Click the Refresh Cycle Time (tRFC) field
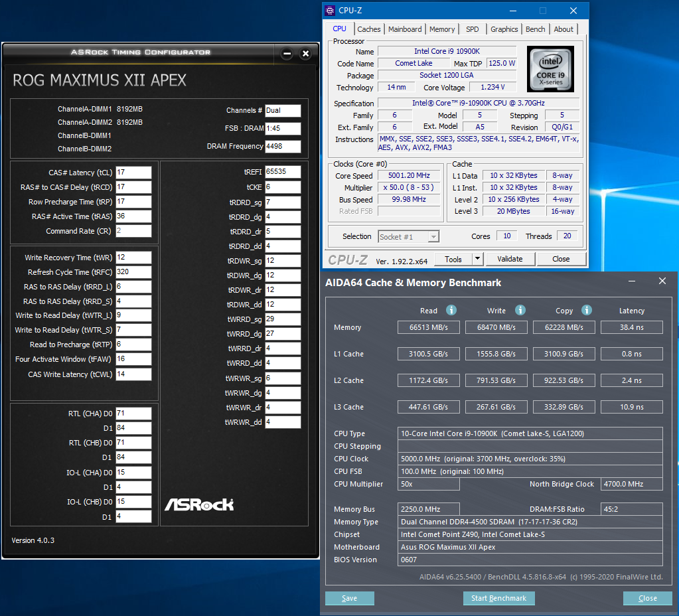Viewport: 679px width, 616px height. [134, 272]
